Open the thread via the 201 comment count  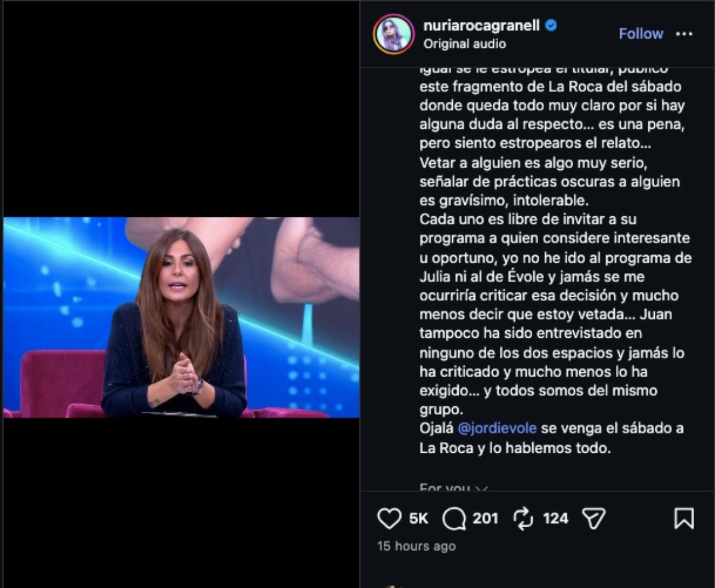[484, 519]
